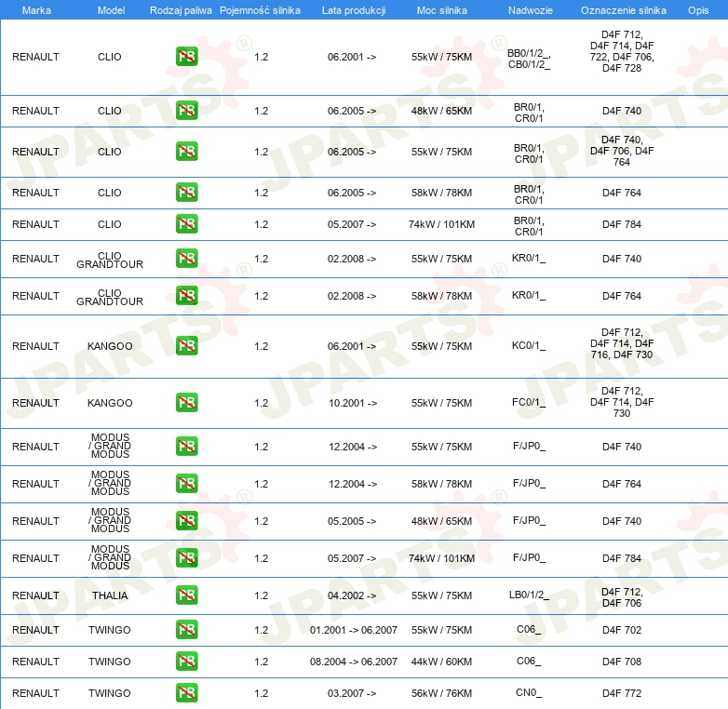728x709 pixels.
Task: Click CLIO GRANDTOUR model in D4F 764 row
Action: click(x=110, y=298)
